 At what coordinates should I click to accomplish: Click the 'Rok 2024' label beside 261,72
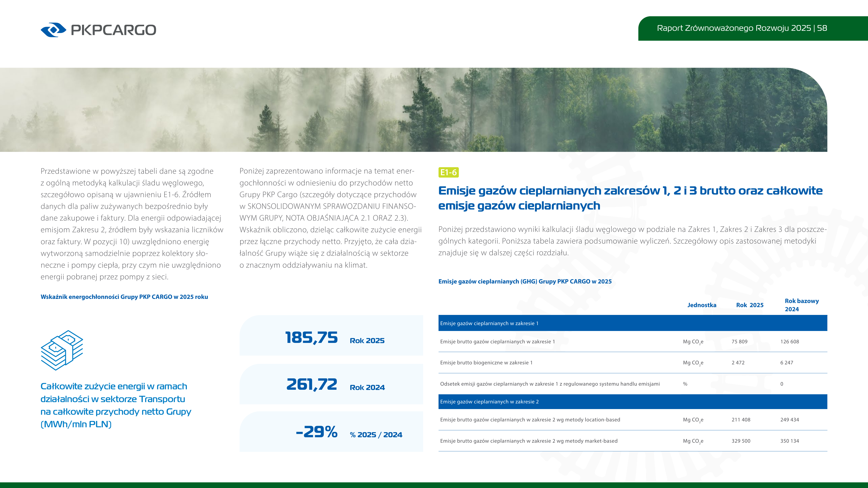click(x=367, y=387)
